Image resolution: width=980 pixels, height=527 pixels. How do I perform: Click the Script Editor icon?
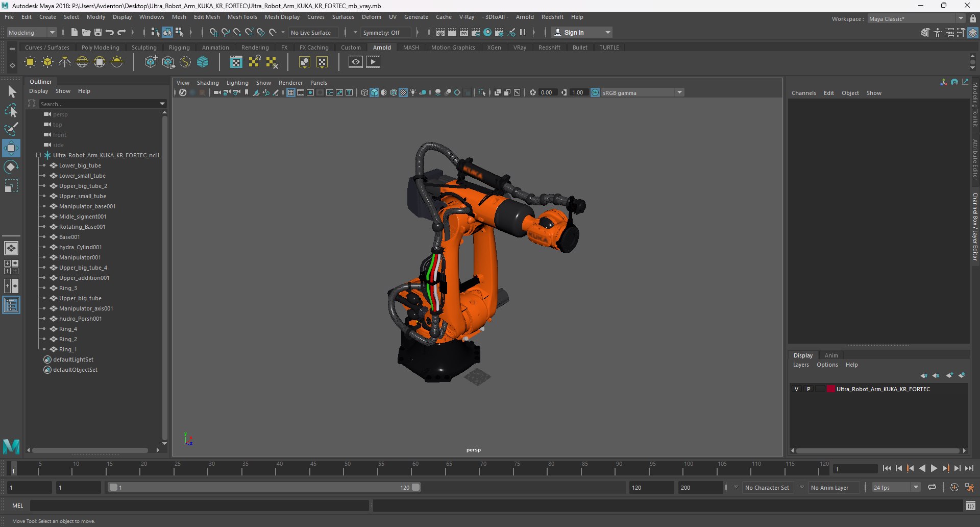(x=971, y=506)
